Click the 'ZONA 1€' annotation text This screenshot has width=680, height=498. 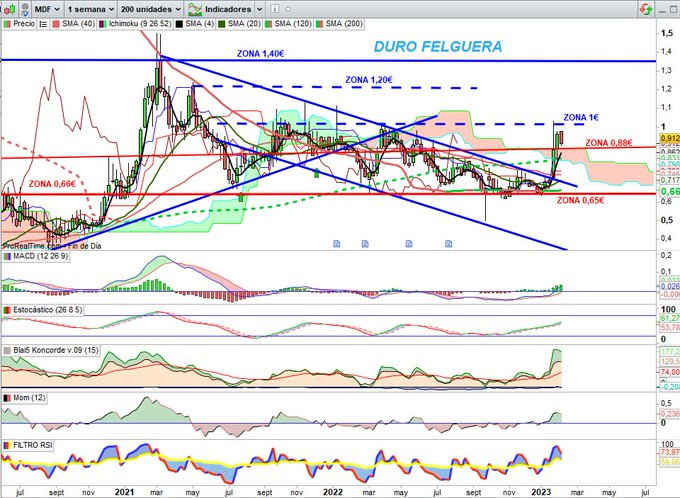581,118
